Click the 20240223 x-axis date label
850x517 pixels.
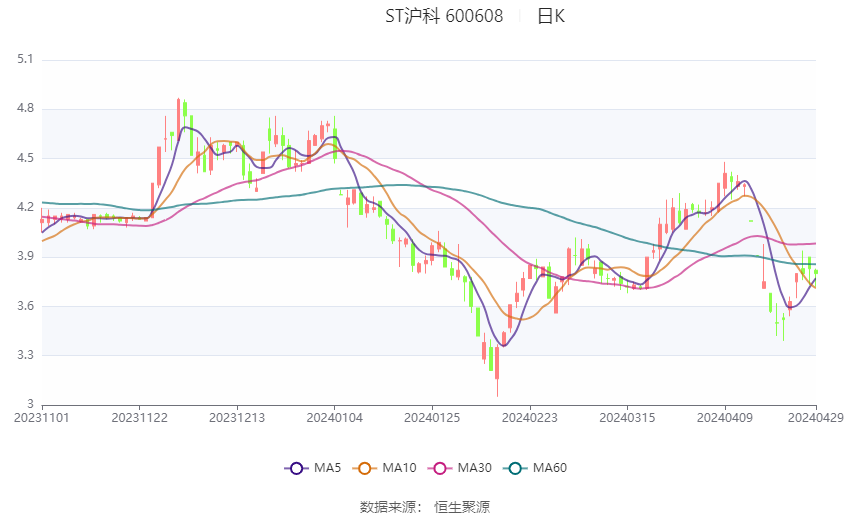530,418
